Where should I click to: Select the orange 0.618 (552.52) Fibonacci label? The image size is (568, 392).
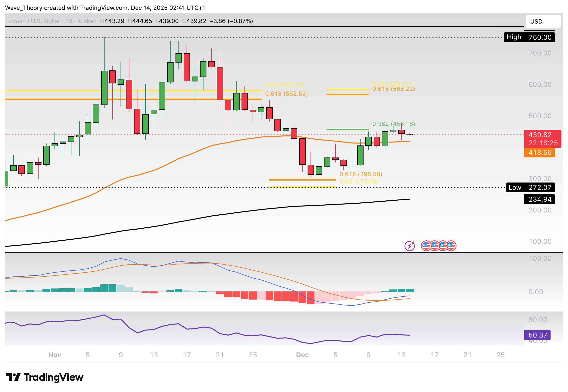tap(286, 94)
